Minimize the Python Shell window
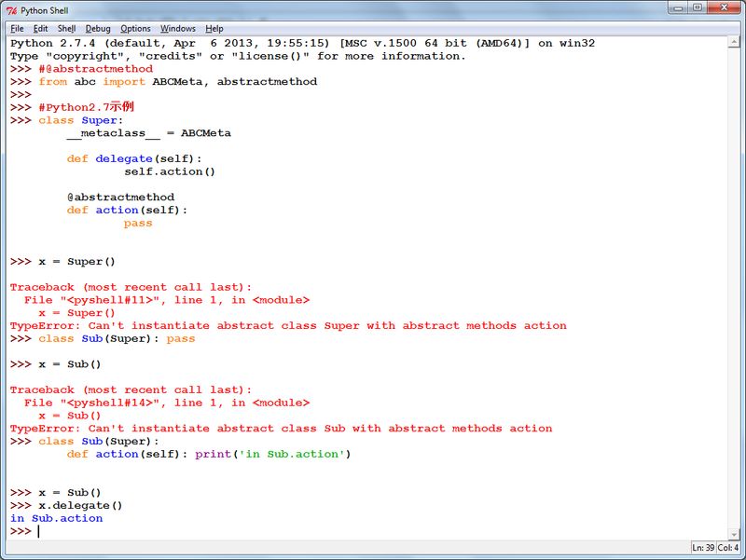Image resolution: width=746 pixels, height=560 pixels. pos(678,7)
